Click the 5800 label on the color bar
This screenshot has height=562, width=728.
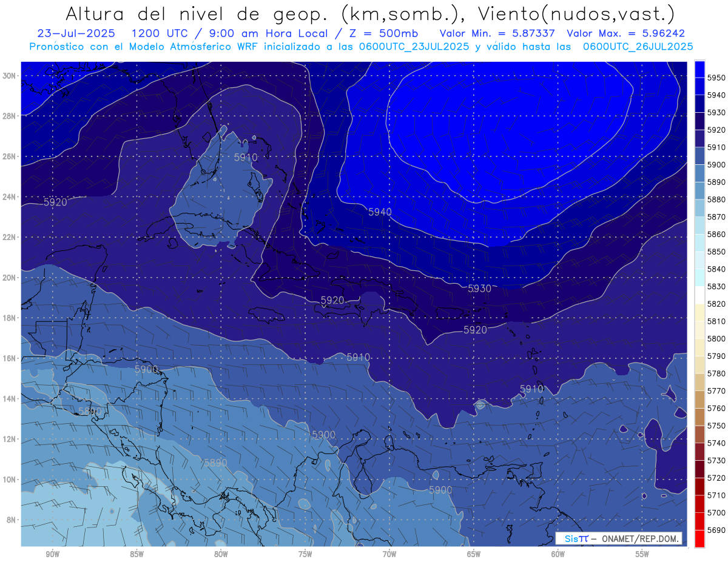pyautogui.click(x=716, y=338)
